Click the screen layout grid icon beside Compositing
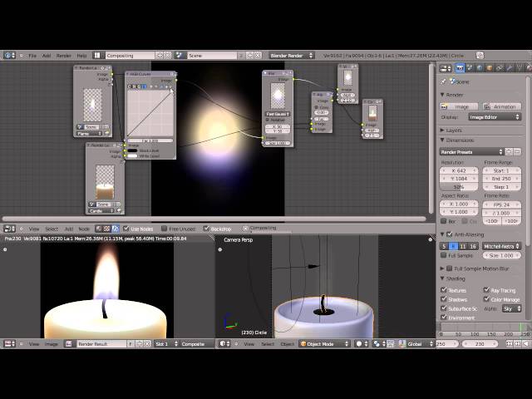Screen dimensions: 532x399 [98, 56]
